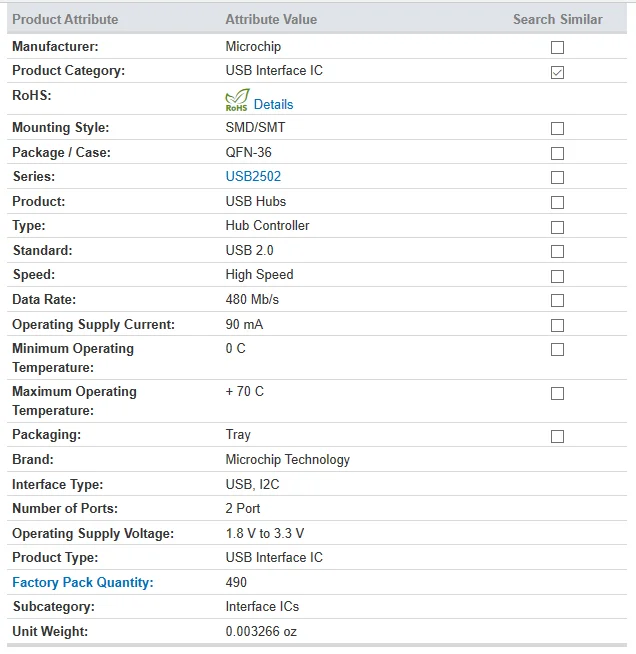Select the USB Interface IC category value
The height and width of the screenshot is (654, 636).
(x=274, y=70)
